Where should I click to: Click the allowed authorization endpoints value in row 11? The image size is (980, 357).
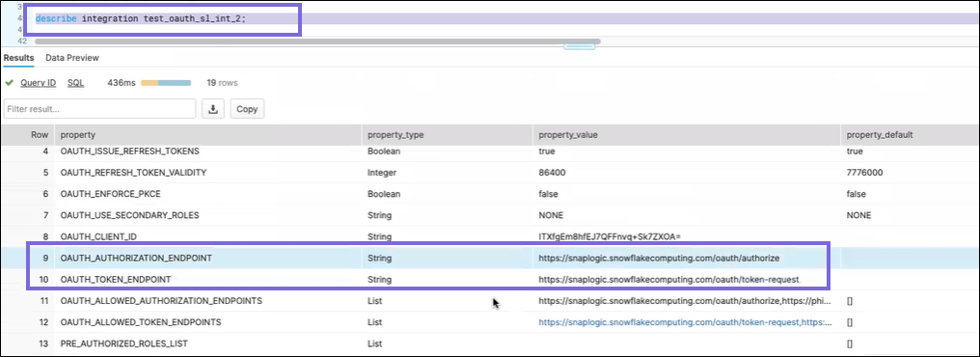click(x=686, y=301)
